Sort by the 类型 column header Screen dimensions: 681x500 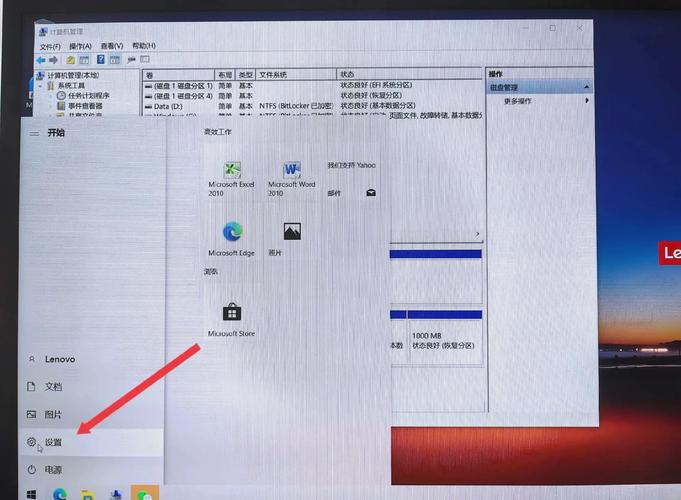tap(246, 75)
